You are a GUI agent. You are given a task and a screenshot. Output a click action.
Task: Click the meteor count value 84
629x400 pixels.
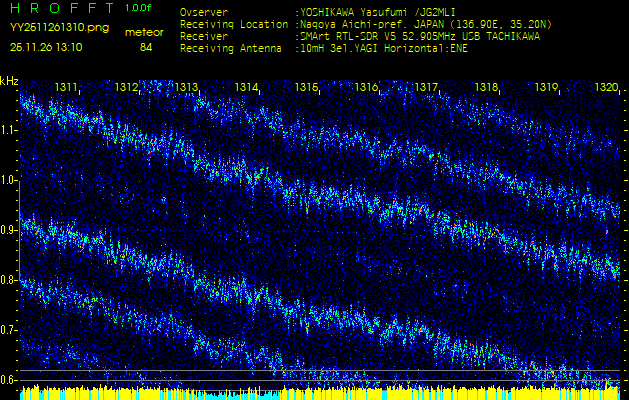tap(146, 47)
